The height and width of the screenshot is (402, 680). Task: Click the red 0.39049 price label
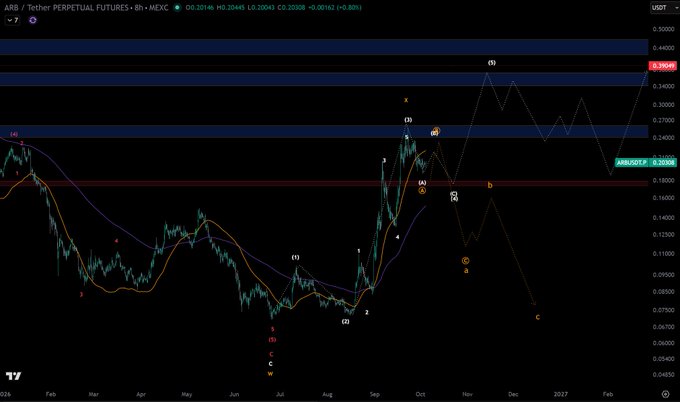pyautogui.click(x=662, y=66)
